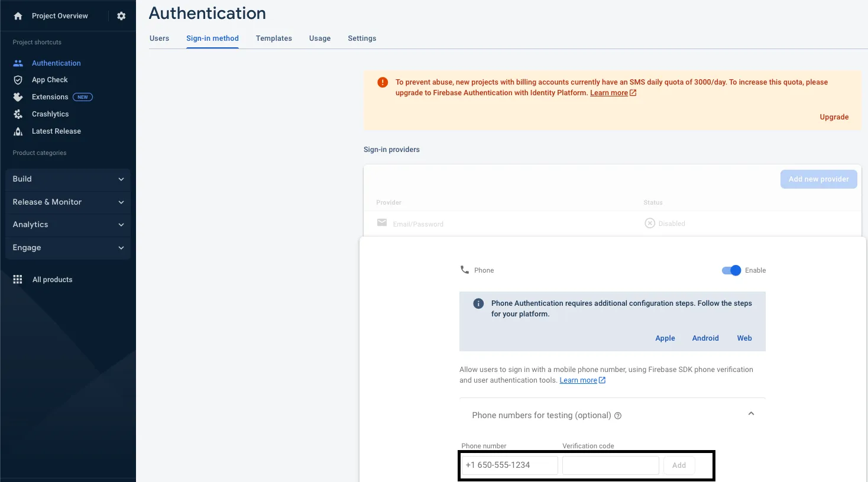Click the Latest Release rocket icon
868x482 pixels.
click(18, 131)
